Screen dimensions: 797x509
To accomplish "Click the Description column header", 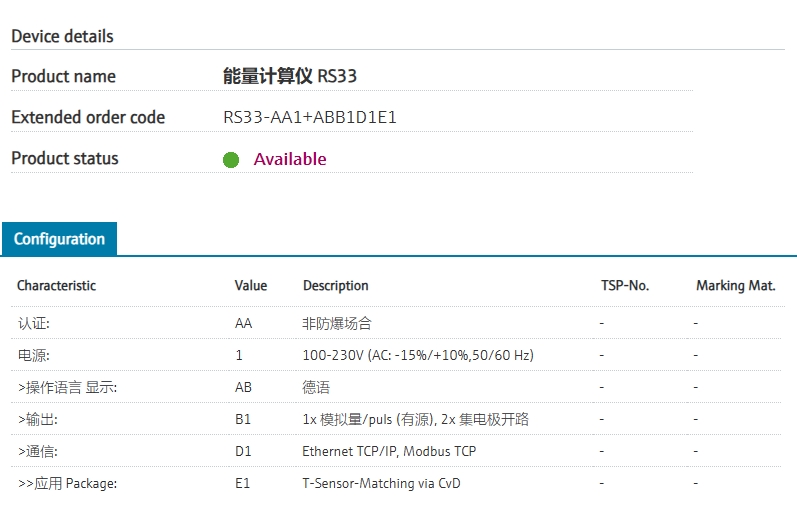I will (336, 285).
